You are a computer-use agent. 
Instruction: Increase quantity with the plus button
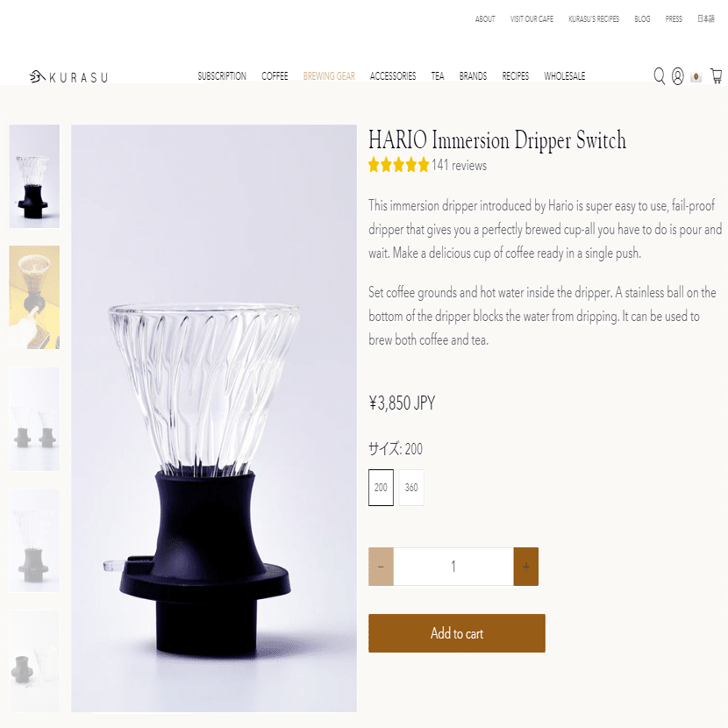click(x=526, y=567)
